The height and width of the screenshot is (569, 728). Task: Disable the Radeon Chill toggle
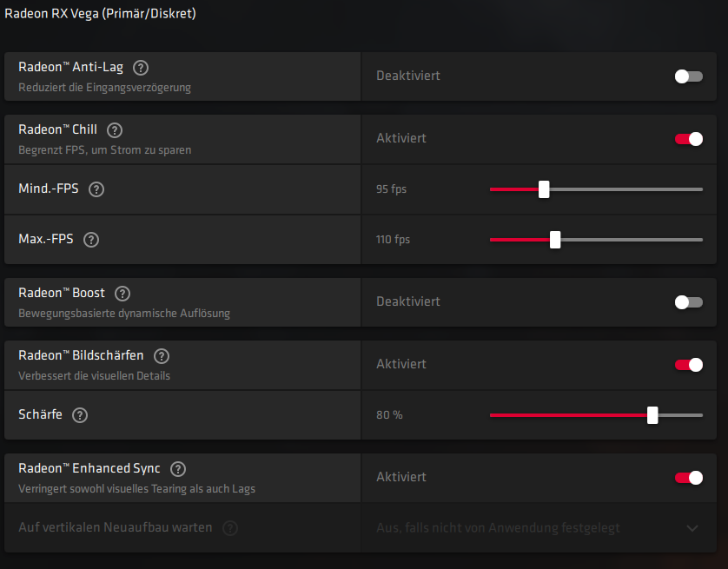(688, 139)
